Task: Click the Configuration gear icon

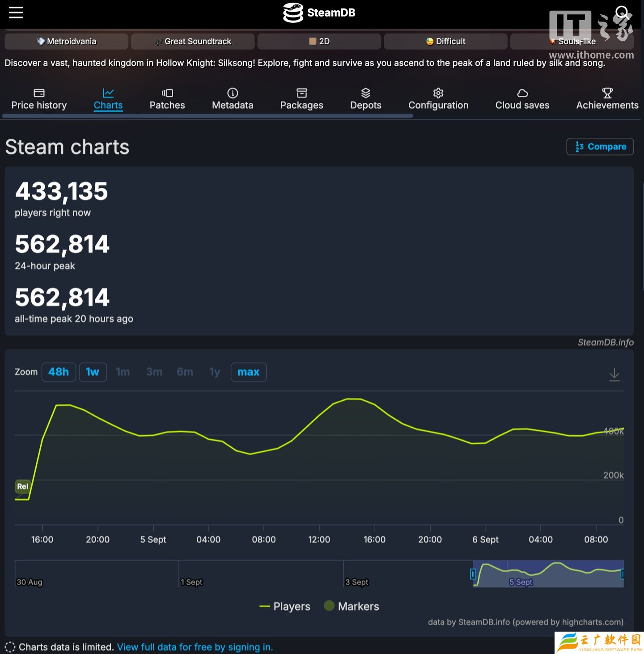Action: pos(438,93)
